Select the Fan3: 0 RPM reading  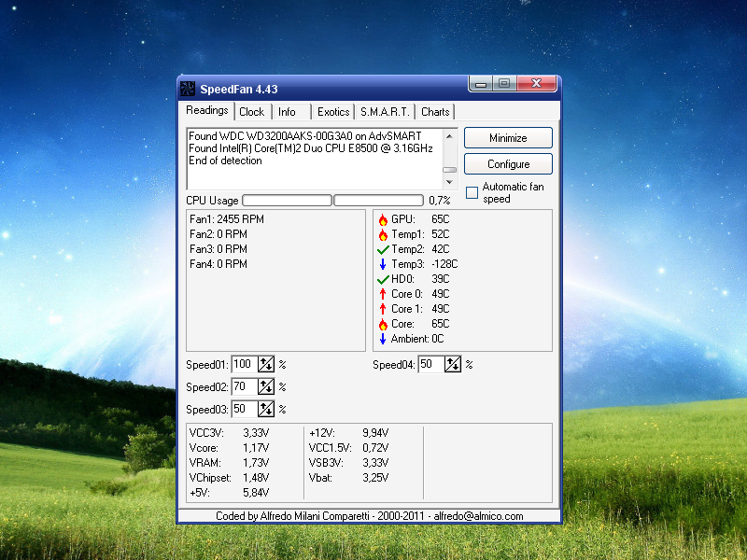(x=218, y=249)
